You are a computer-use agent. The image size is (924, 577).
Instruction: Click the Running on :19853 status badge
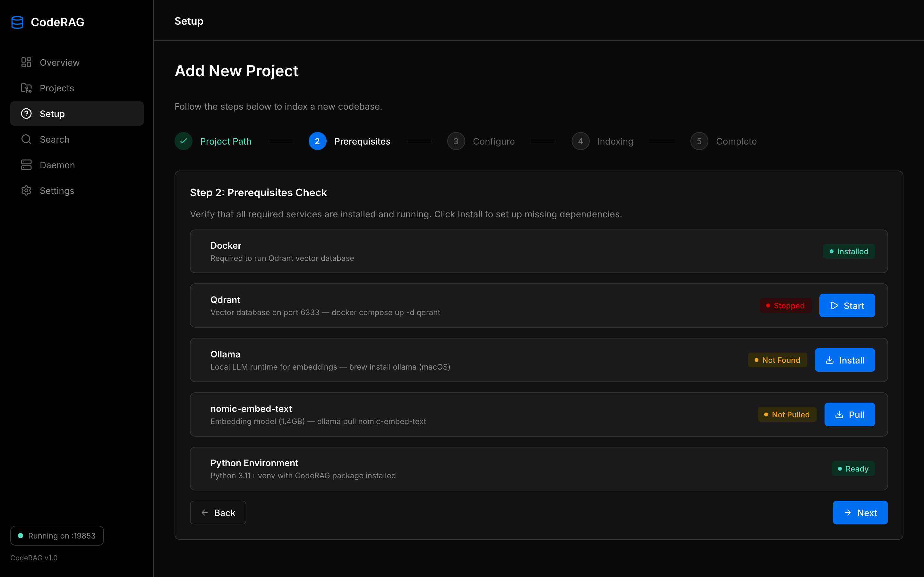coord(57,536)
